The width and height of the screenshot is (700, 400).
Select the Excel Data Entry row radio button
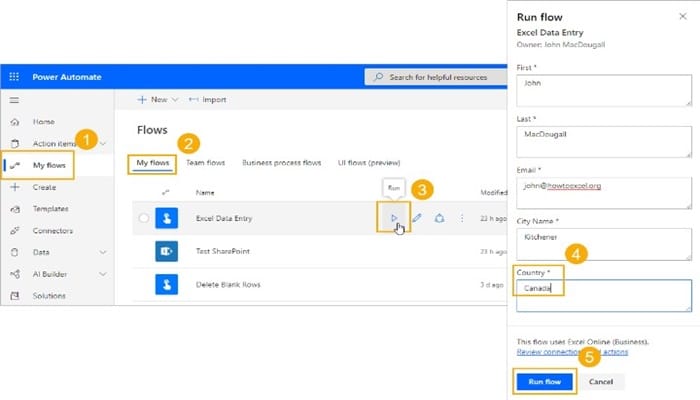coord(144,218)
